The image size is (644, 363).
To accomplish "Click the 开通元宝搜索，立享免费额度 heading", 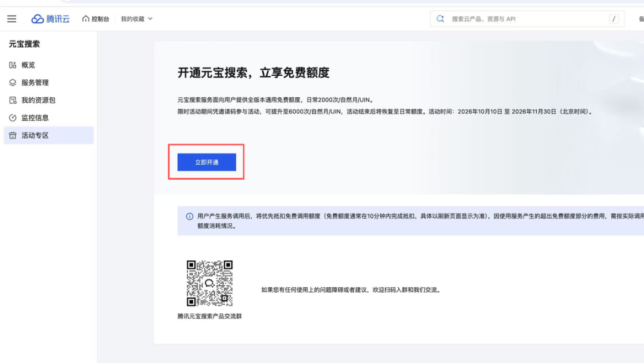I will click(x=253, y=73).
